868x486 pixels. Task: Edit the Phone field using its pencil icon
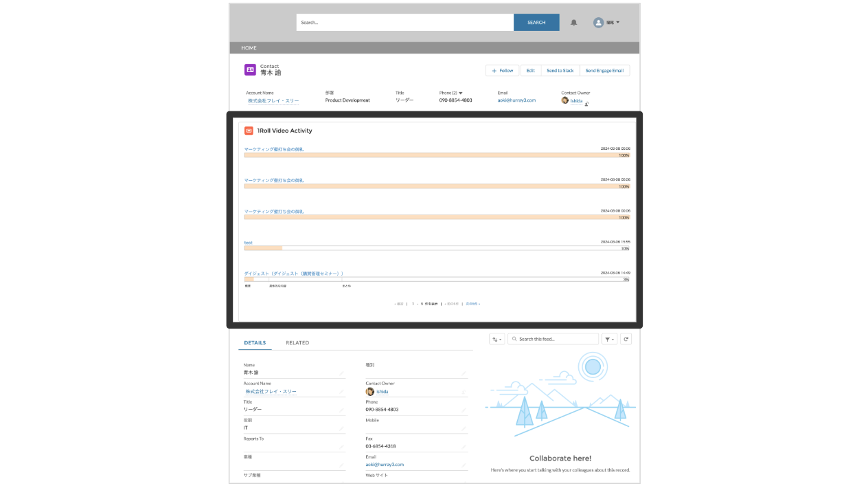(464, 410)
